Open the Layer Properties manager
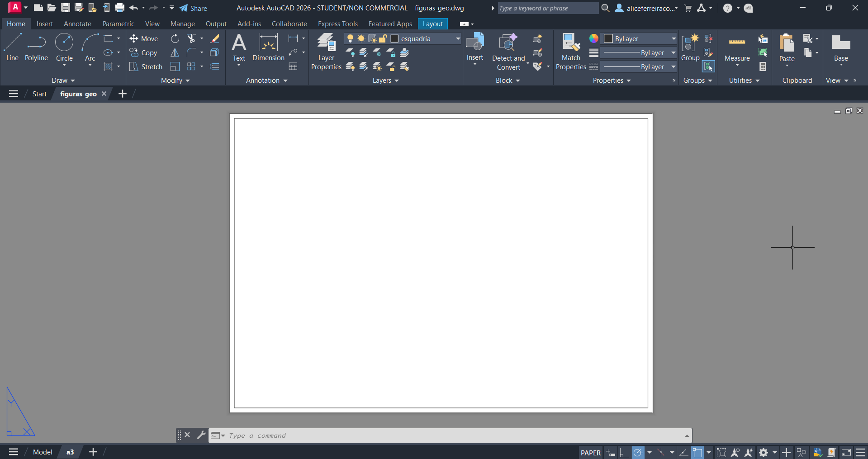This screenshot has height=459, width=868. [x=326, y=52]
